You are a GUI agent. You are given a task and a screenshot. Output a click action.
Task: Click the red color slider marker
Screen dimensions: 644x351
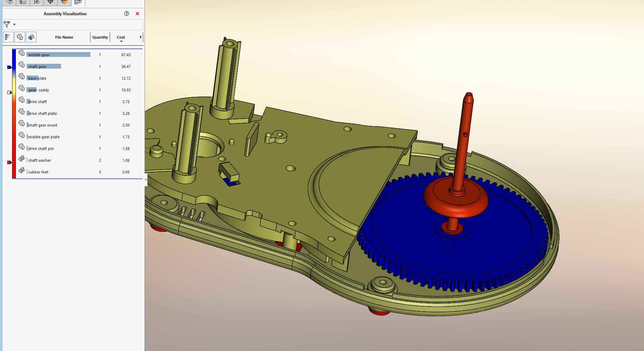pos(9,162)
